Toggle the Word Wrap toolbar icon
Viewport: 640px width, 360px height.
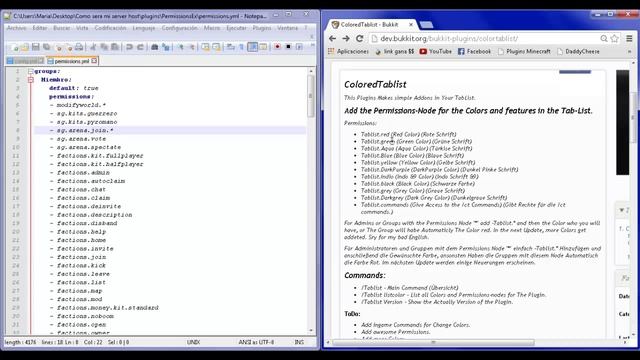point(230,47)
